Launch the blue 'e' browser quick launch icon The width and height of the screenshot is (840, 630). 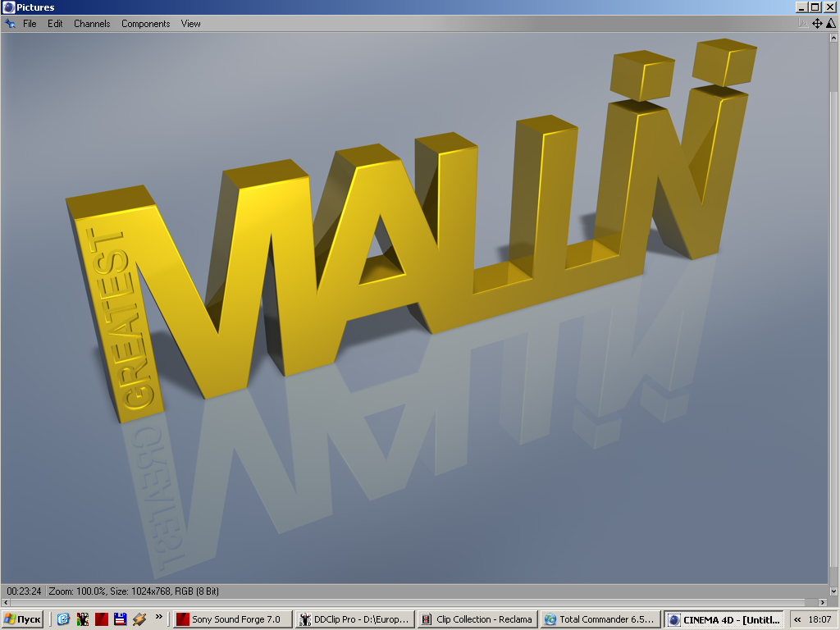click(x=63, y=619)
